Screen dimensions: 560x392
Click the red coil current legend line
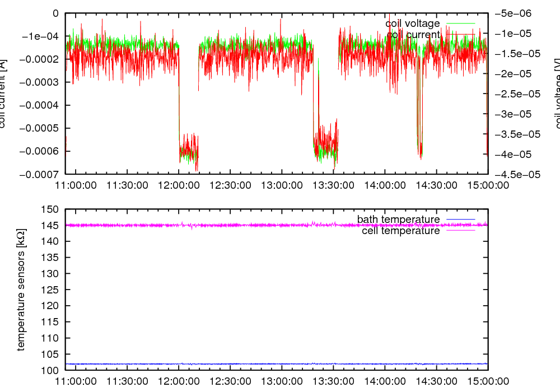pos(460,35)
